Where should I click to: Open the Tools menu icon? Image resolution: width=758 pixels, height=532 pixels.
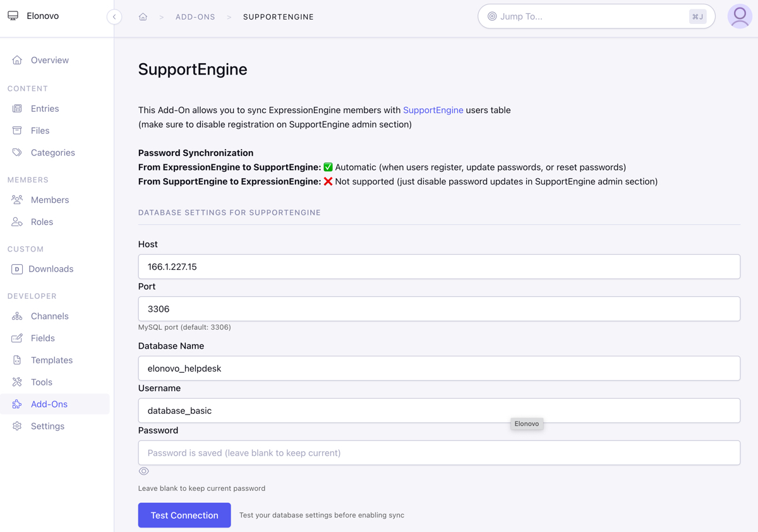pos(17,382)
